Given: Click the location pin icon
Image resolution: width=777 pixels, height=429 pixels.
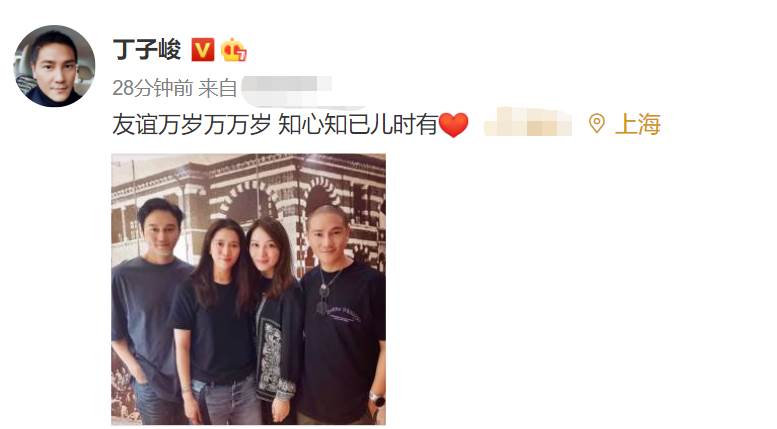Looking at the screenshot, I should (597, 123).
